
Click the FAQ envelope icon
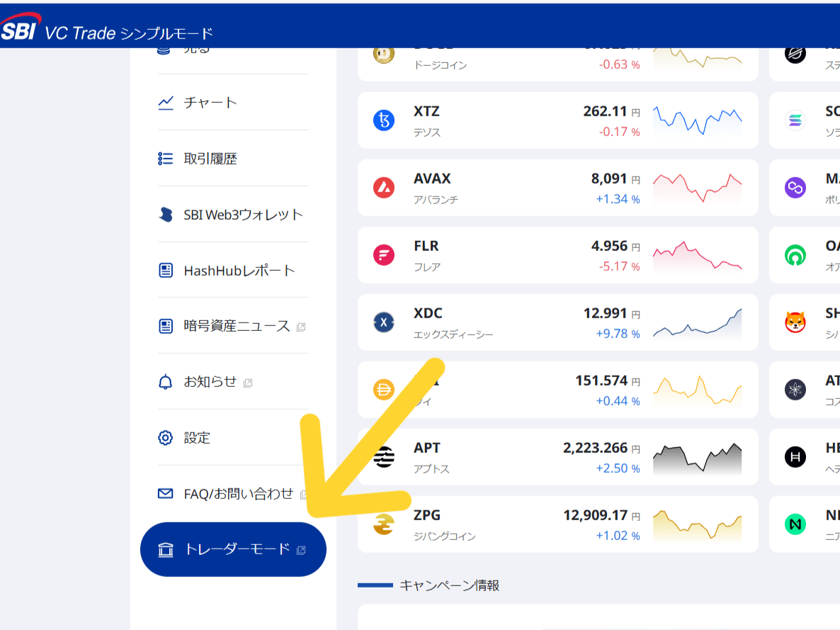pyautogui.click(x=165, y=493)
